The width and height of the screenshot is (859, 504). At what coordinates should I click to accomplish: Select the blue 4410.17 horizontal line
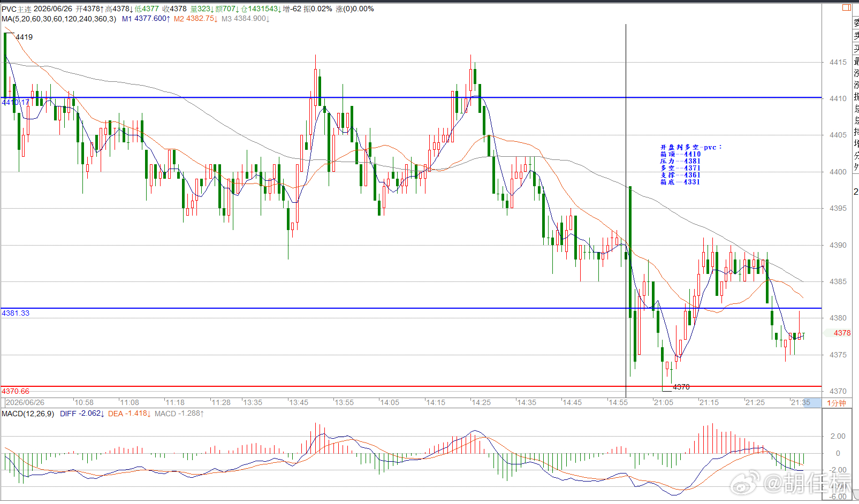[411, 97]
